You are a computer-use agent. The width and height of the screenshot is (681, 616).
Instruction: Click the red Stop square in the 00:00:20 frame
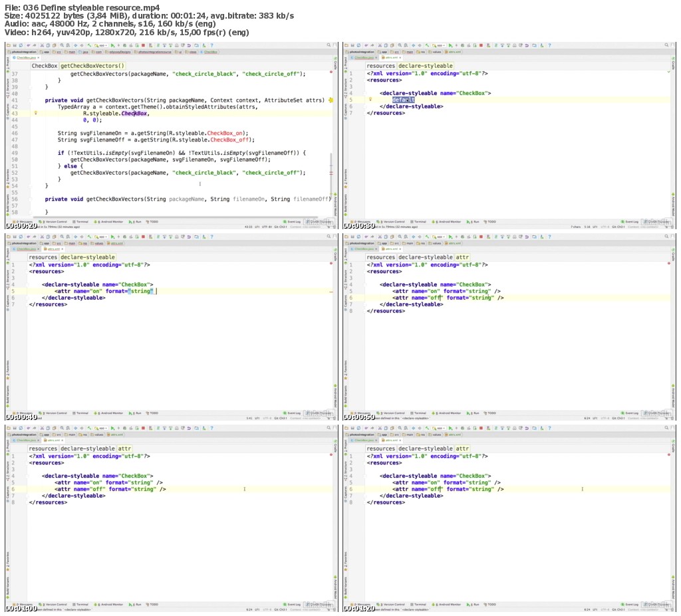coord(143,45)
